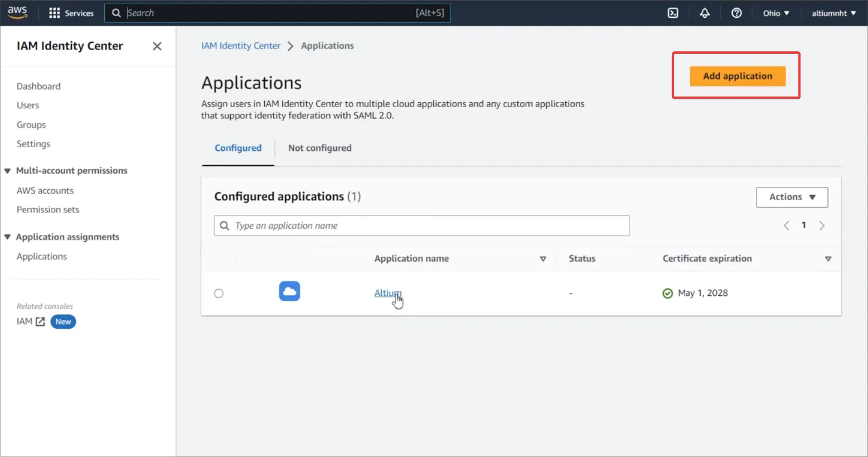The image size is (868, 457).
Task: Launch the CloudShell terminal icon
Action: 673,13
